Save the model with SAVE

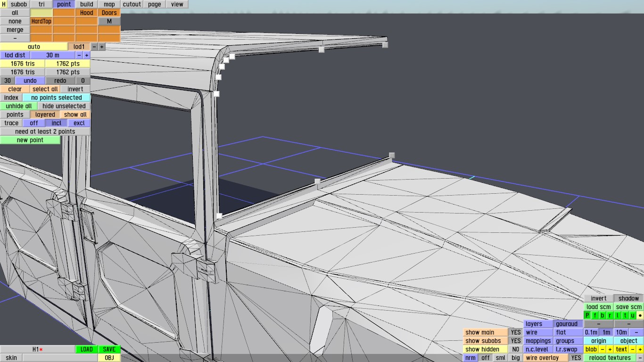[x=109, y=349]
